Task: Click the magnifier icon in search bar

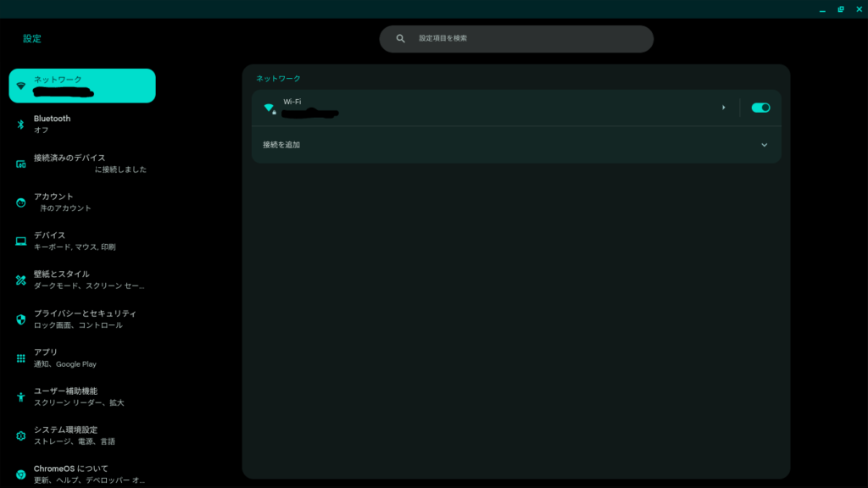Action: tap(401, 39)
